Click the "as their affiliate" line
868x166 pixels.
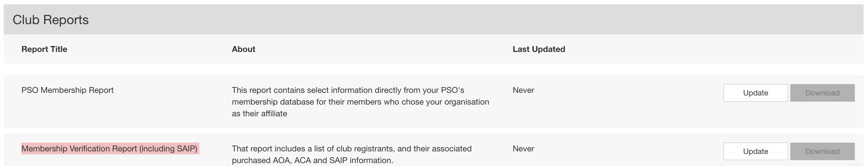[259, 113]
